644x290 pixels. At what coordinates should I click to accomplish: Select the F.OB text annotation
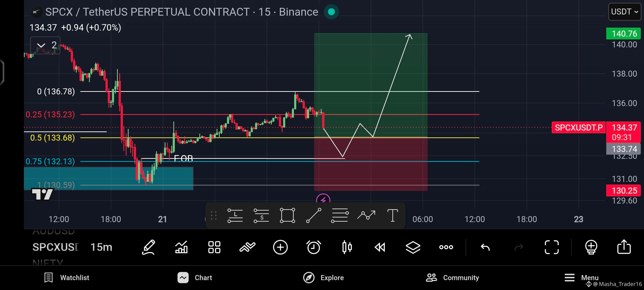tap(183, 158)
